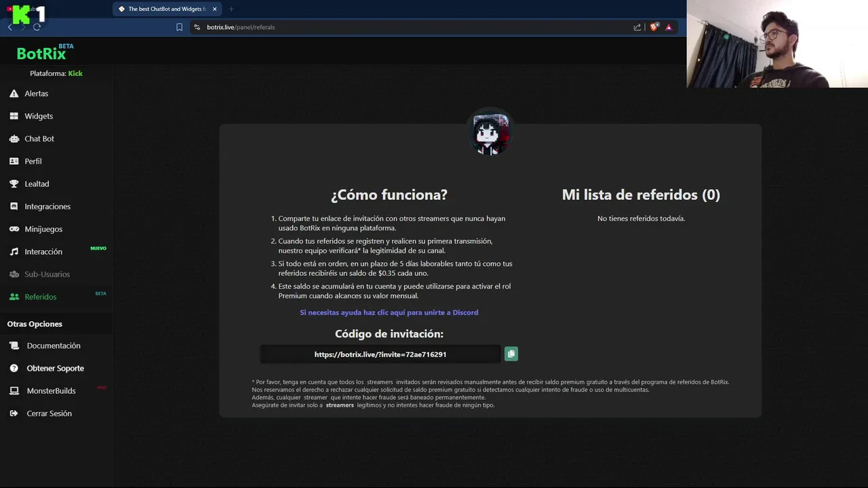
Task: Click the Integraciones icon in the sidebar
Action: (x=14, y=206)
